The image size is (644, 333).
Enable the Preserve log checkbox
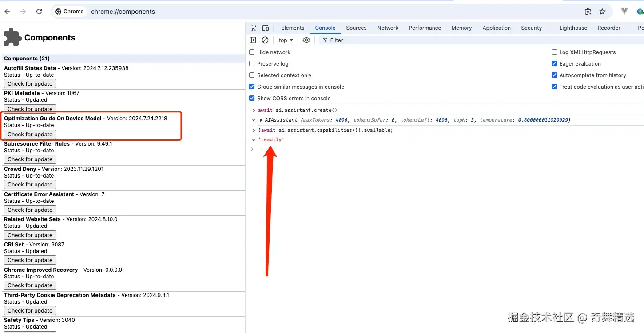252,63
